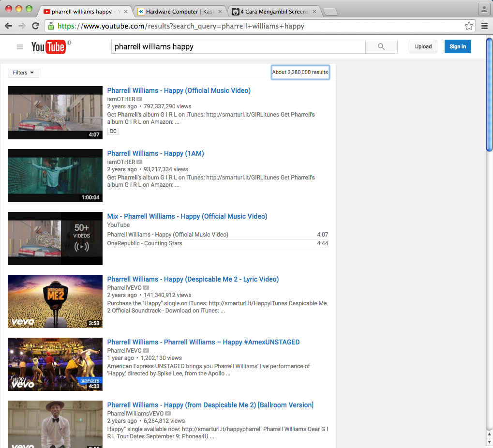Open Happy #AmexUNSTAGED video link
This screenshot has height=448, width=493.
click(x=203, y=342)
